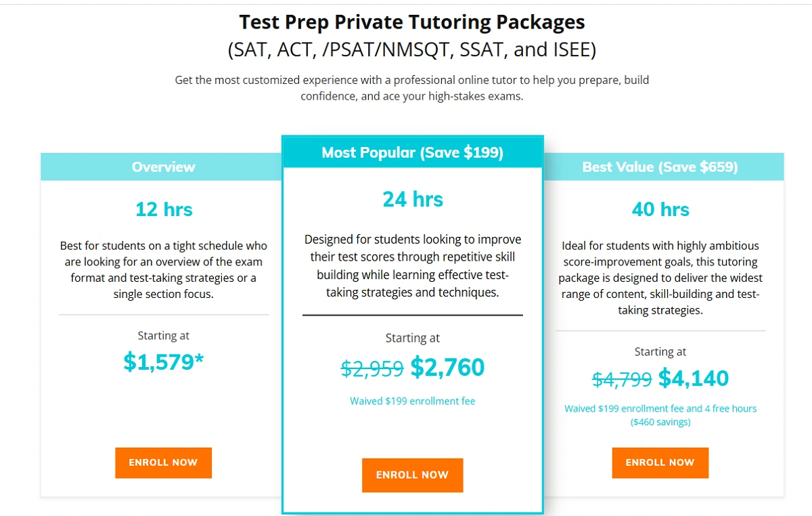Image resolution: width=812 pixels, height=516 pixels.
Task: Click the SAT, ACT, PSAT/NMSQT subtitle line
Action: (x=412, y=50)
